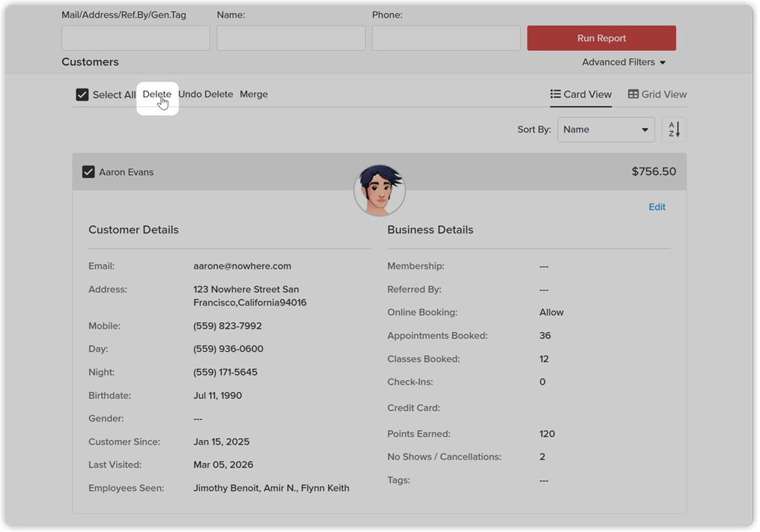The width and height of the screenshot is (760, 532).
Task: Click the Run Report button
Action: tap(601, 38)
